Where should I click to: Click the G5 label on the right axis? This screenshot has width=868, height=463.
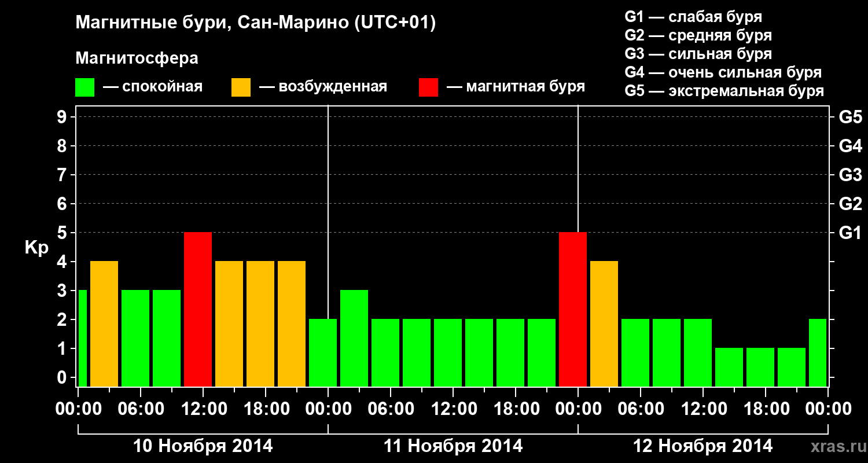click(x=850, y=117)
